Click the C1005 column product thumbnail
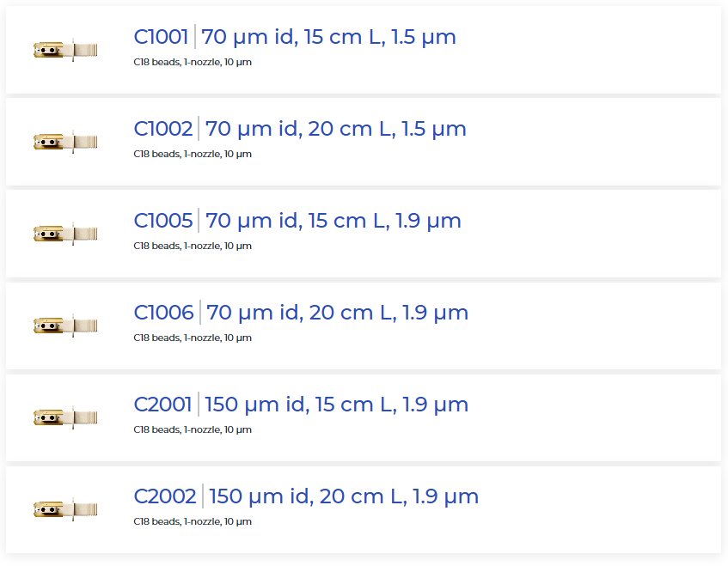Viewport: 728px width, 566px height. pos(65,234)
